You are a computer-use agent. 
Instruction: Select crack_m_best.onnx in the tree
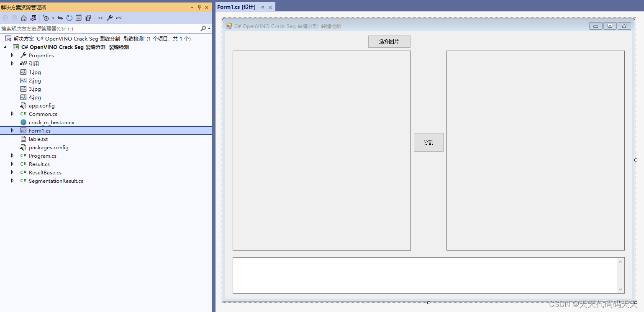coord(51,122)
